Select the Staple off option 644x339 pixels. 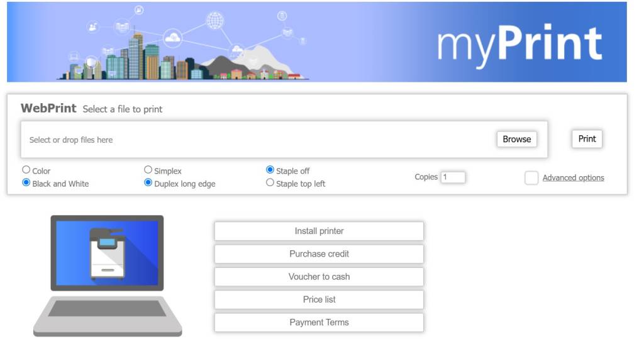point(270,170)
